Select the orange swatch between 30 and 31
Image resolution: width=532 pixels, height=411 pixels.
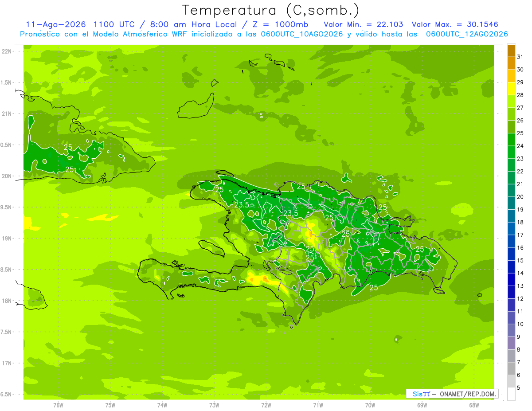[511, 63]
